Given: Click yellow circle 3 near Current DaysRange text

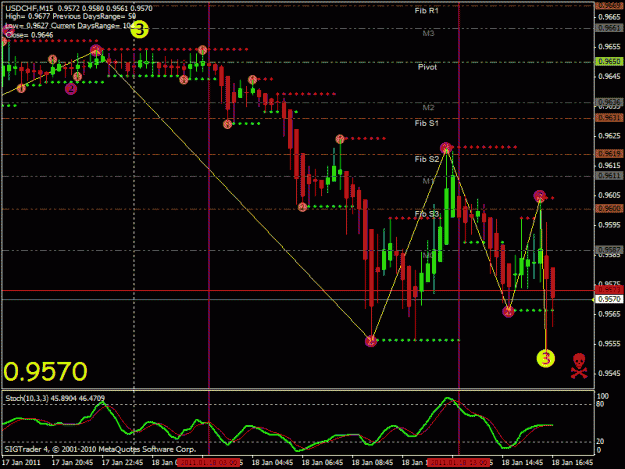Looking at the screenshot, I should [x=140, y=29].
